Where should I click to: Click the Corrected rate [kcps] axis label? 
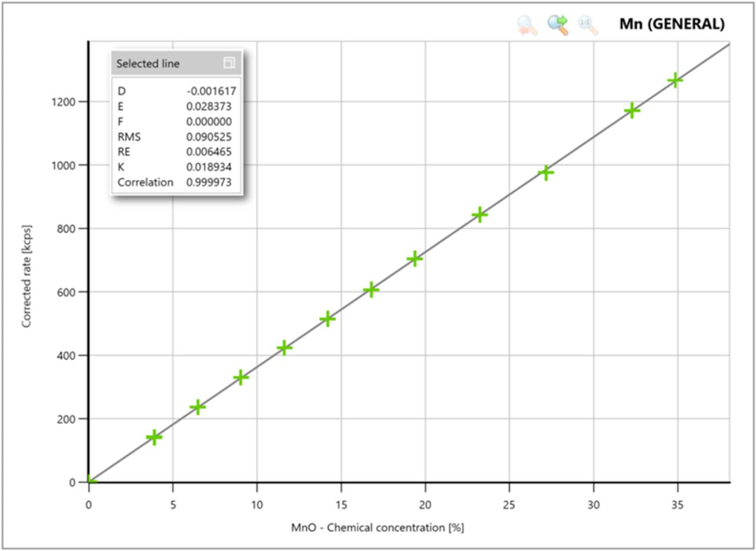tap(27, 275)
